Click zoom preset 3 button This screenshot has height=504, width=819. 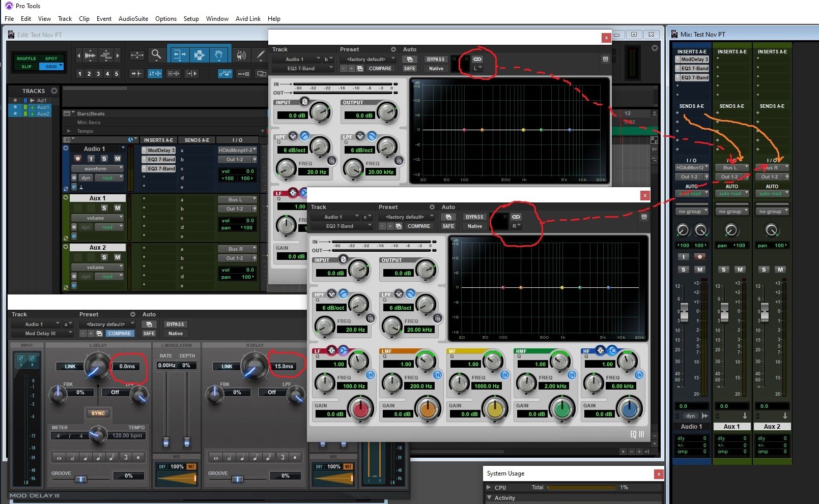pyautogui.click(x=98, y=74)
